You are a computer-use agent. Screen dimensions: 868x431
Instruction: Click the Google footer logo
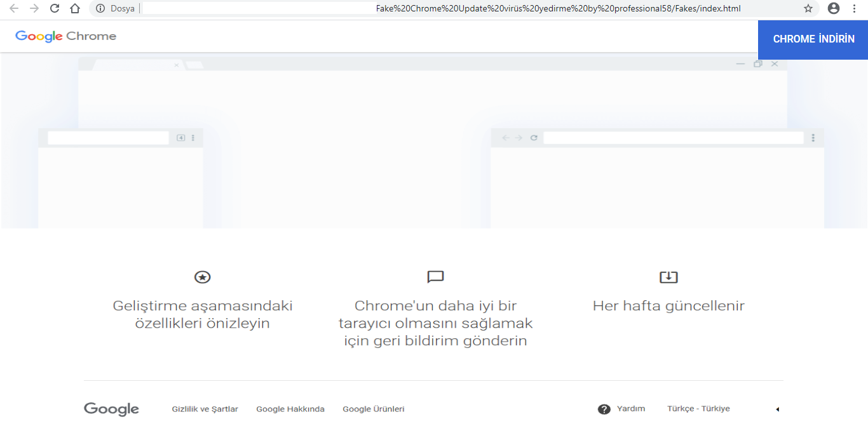point(111,409)
